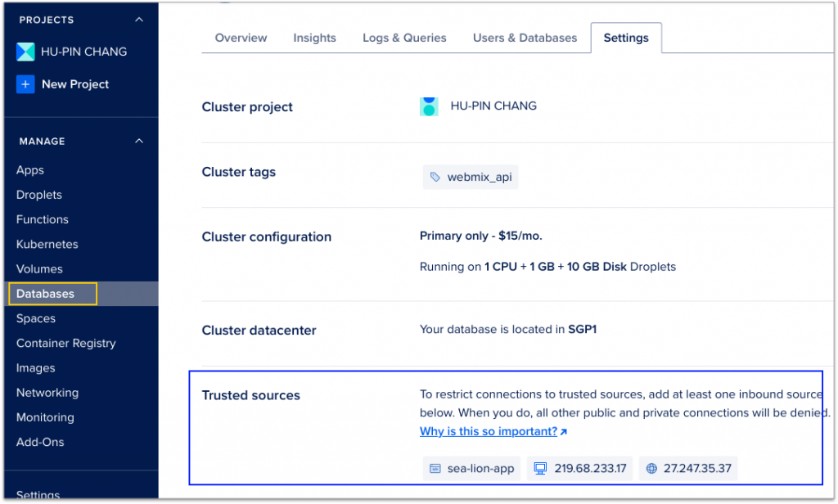
Task: Click the tag icon beside webmix_api
Action: point(435,177)
